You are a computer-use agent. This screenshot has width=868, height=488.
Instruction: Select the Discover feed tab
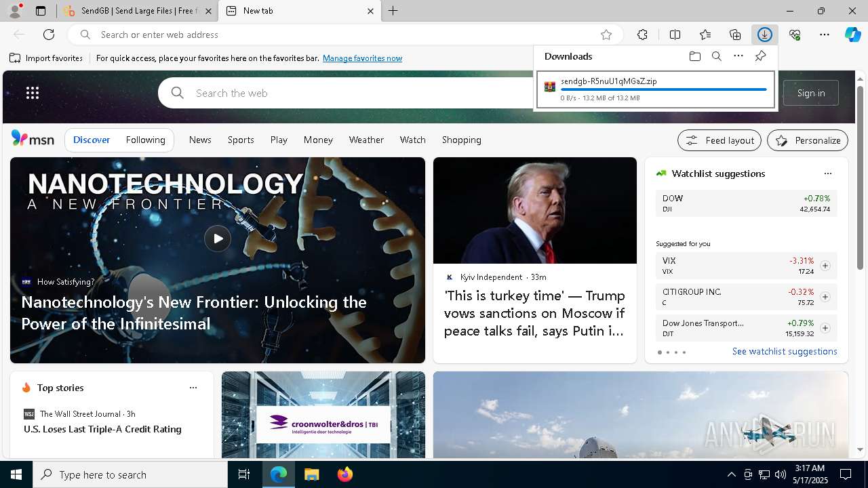click(x=92, y=140)
